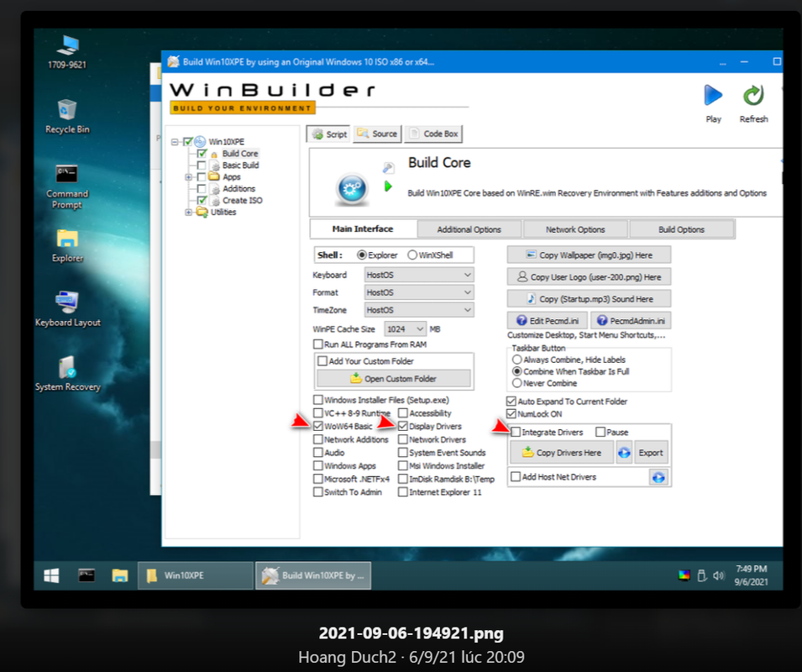Click Copy Wallpaper (img0.jpg) Here button

pyautogui.click(x=589, y=255)
